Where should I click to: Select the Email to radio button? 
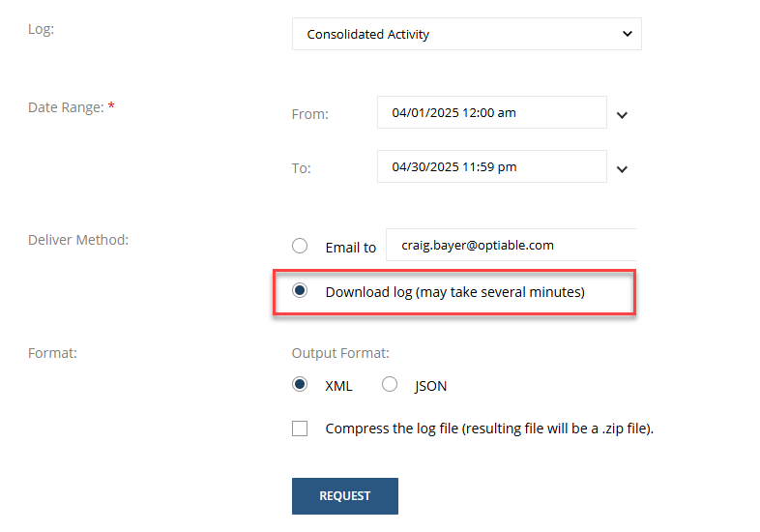coord(300,246)
